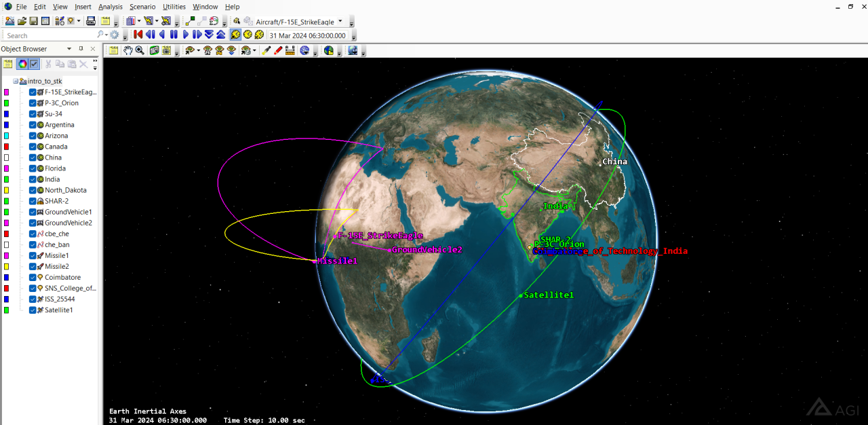Disable the Missile2 object checkbox
868x425 pixels.
[33, 266]
